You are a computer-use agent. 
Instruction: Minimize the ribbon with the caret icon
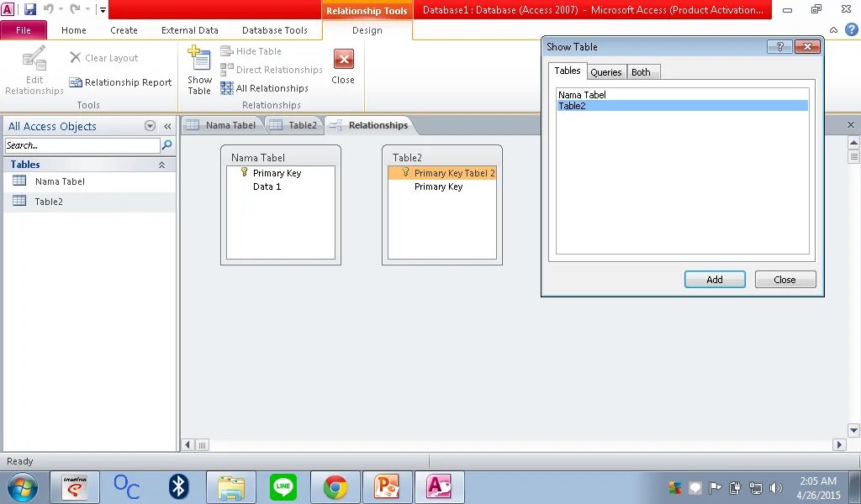click(x=833, y=30)
